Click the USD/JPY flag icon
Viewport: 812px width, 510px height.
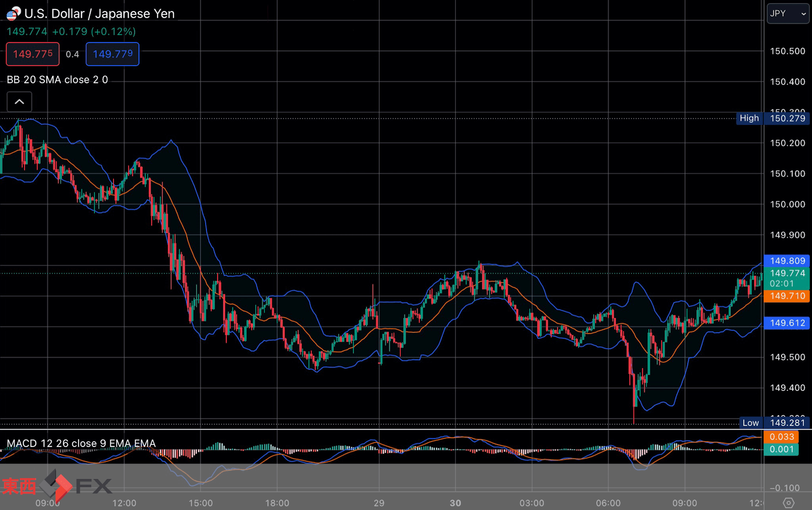(x=13, y=13)
